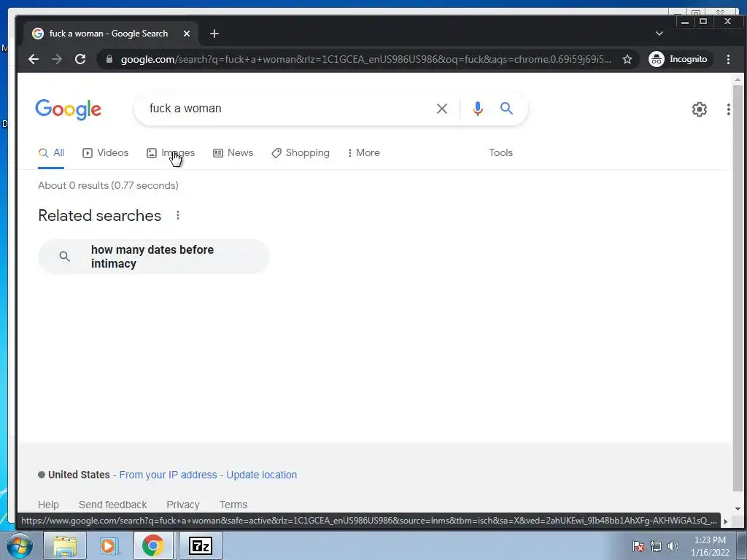Clear the search query with the X
Viewport: 747px width, 560px height.
pyautogui.click(x=441, y=109)
